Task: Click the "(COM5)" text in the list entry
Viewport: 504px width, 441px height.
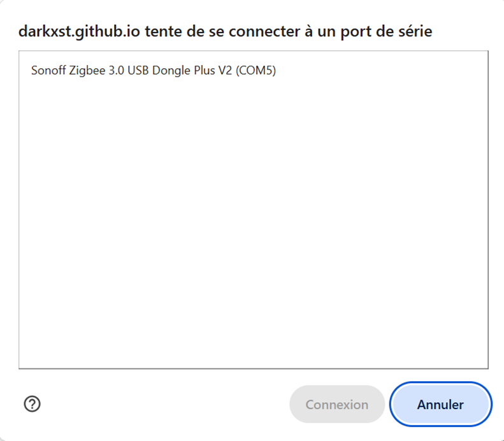Action: tap(256, 70)
